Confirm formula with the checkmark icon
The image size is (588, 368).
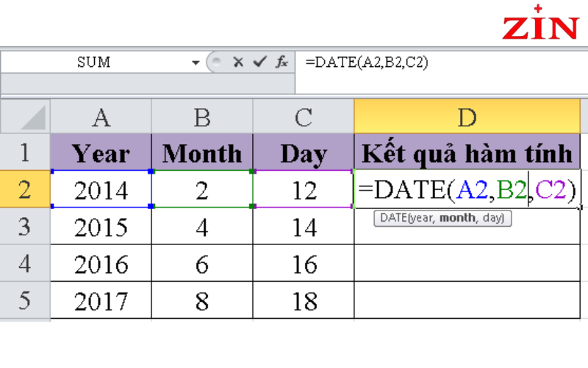tap(259, 62)
